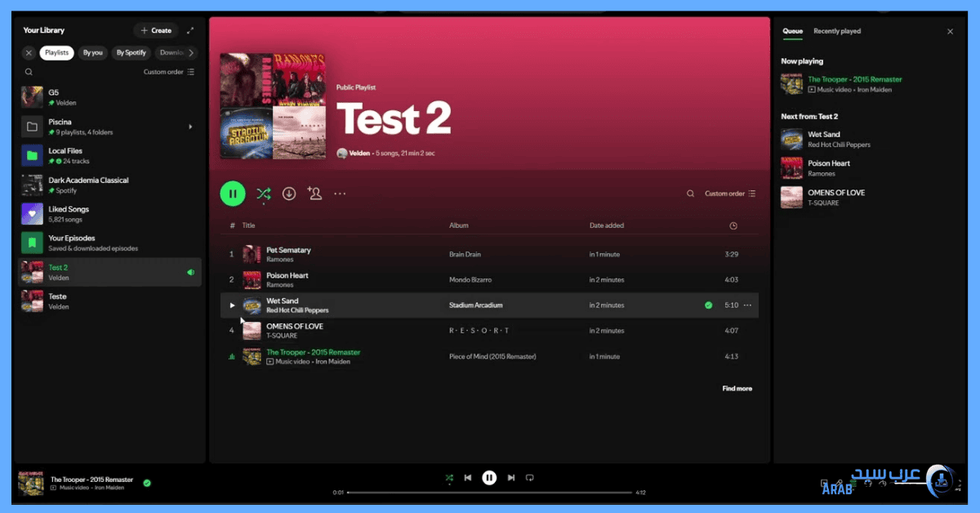Click T-SQUARE artist under OMENS OF LOVE row
Viewport: 980px width, 513px height.
pos(282,336)
